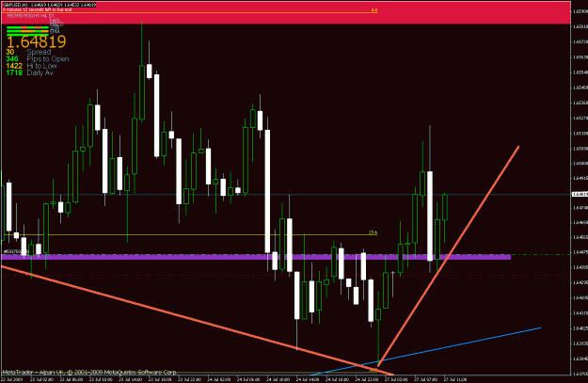The image size is (588, 383).
Task: Select the Daily Av label
Action: tap(40, 72)
